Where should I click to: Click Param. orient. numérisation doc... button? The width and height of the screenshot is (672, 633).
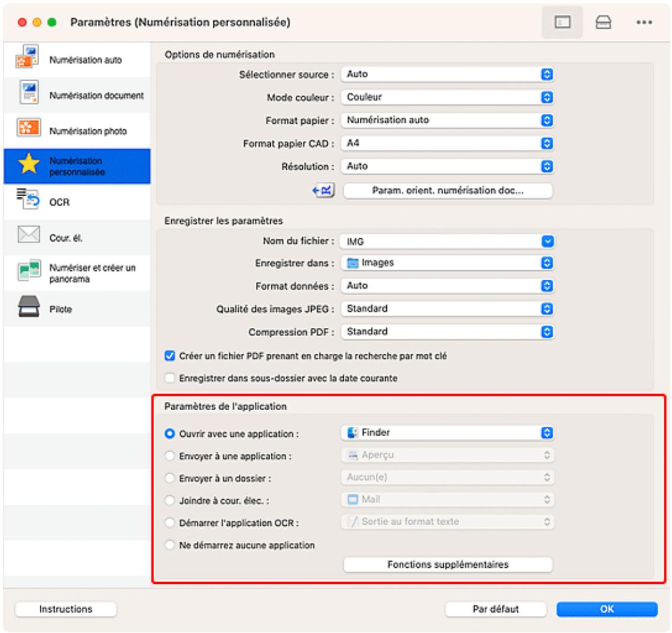click(x=448, y=191)
